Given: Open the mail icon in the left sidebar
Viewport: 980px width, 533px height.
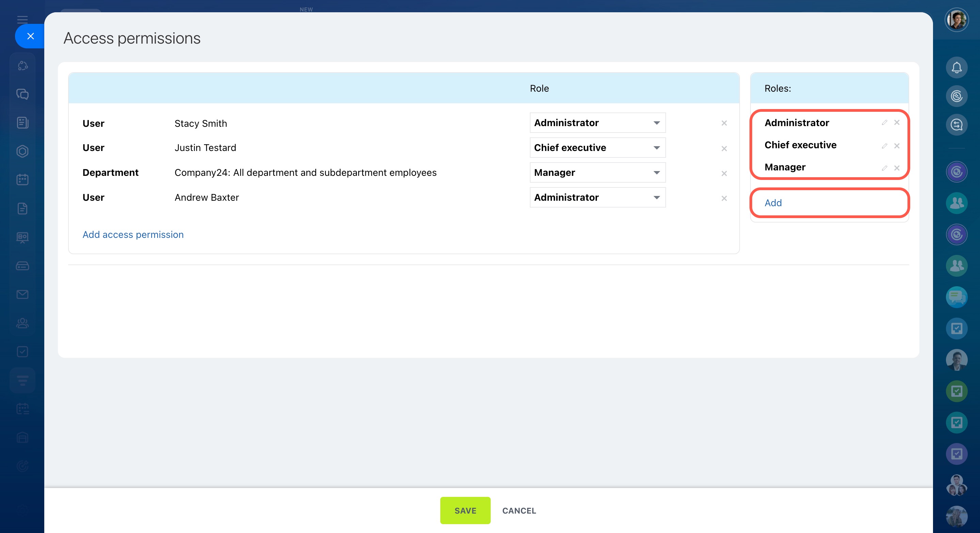Looking at the screenshot, I should coord(22,294).
